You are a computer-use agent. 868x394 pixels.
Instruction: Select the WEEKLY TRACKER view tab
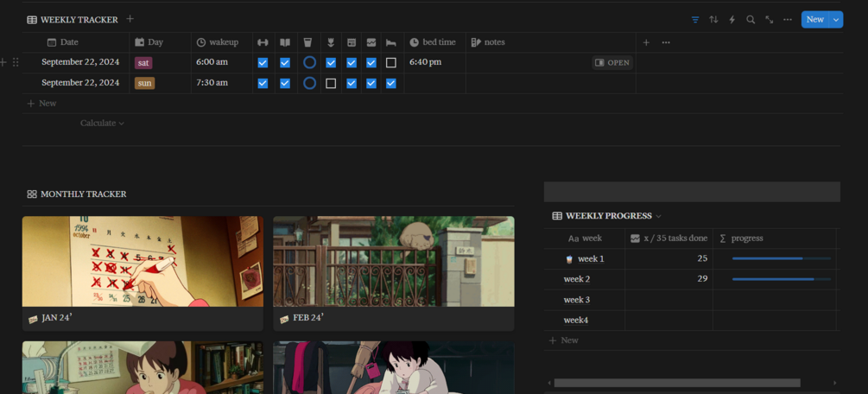(x=73, y=19)
